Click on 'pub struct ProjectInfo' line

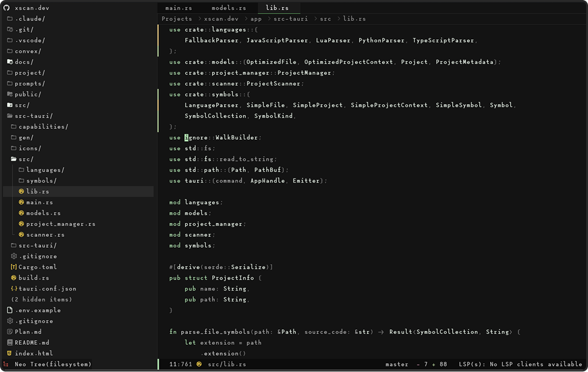pyautogui.click(x=216, y=278)
